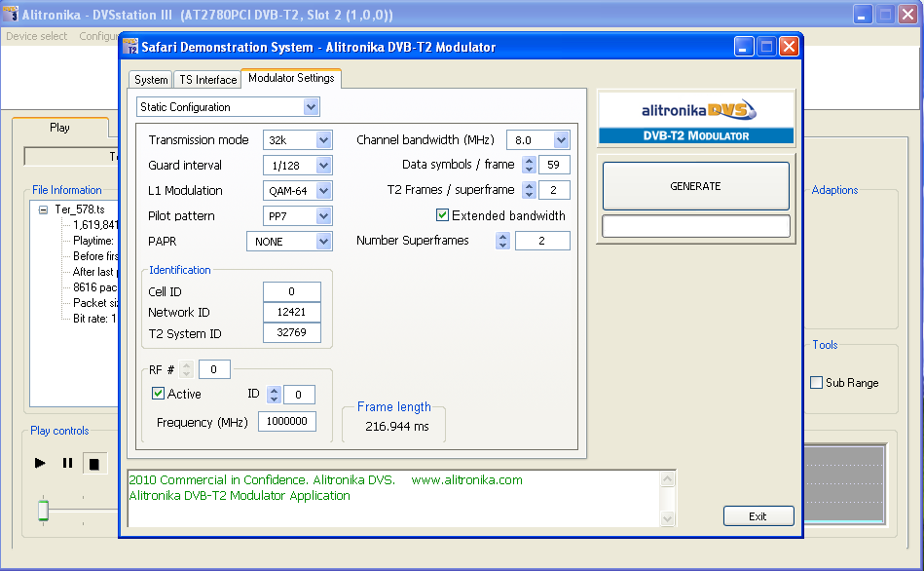Minimize the DVB-T2 Modulator window

(744, 47)
